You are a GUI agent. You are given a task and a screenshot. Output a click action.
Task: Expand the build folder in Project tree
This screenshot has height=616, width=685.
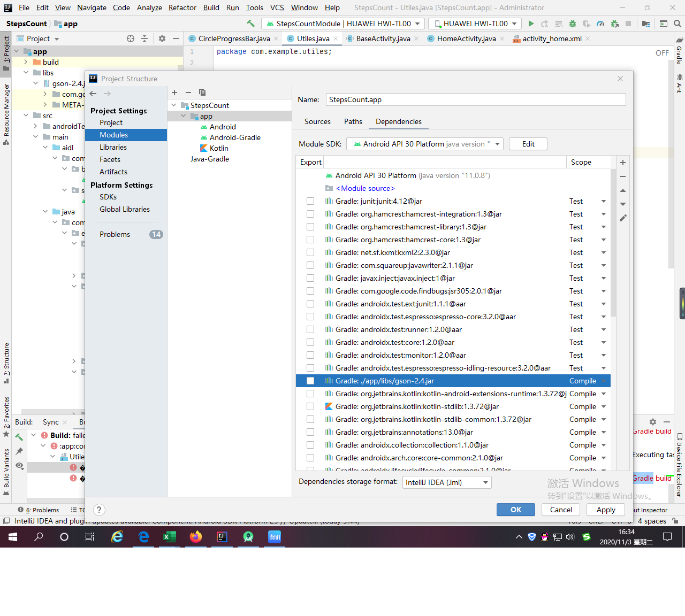point(26,62)
